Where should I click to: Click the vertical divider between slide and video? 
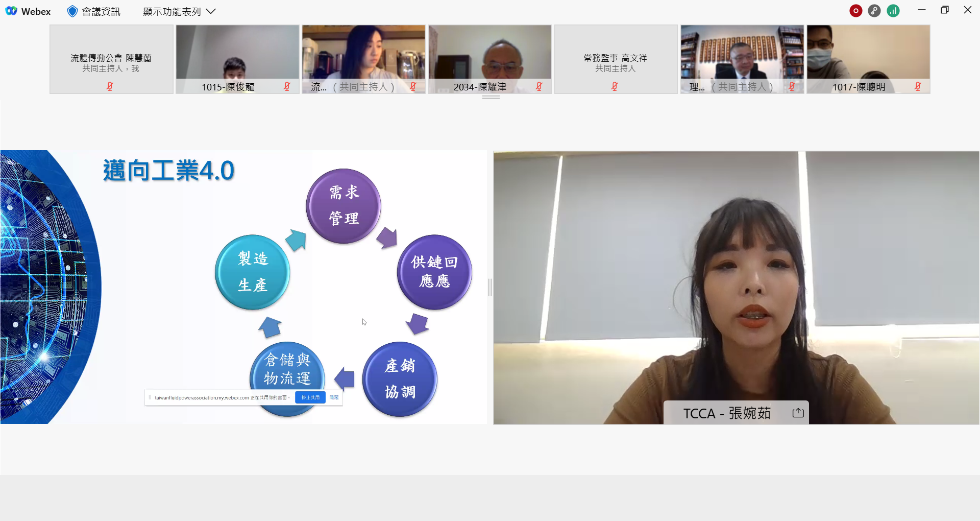point(490,288)
